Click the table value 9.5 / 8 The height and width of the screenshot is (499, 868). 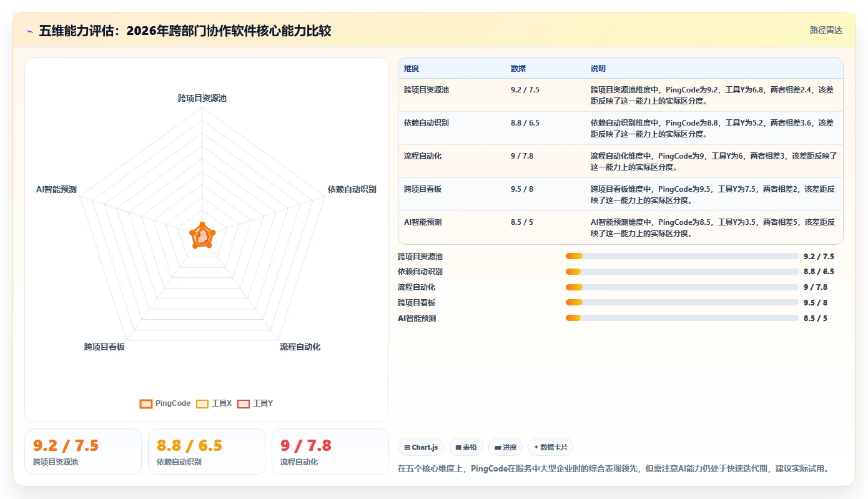[522, 189]
